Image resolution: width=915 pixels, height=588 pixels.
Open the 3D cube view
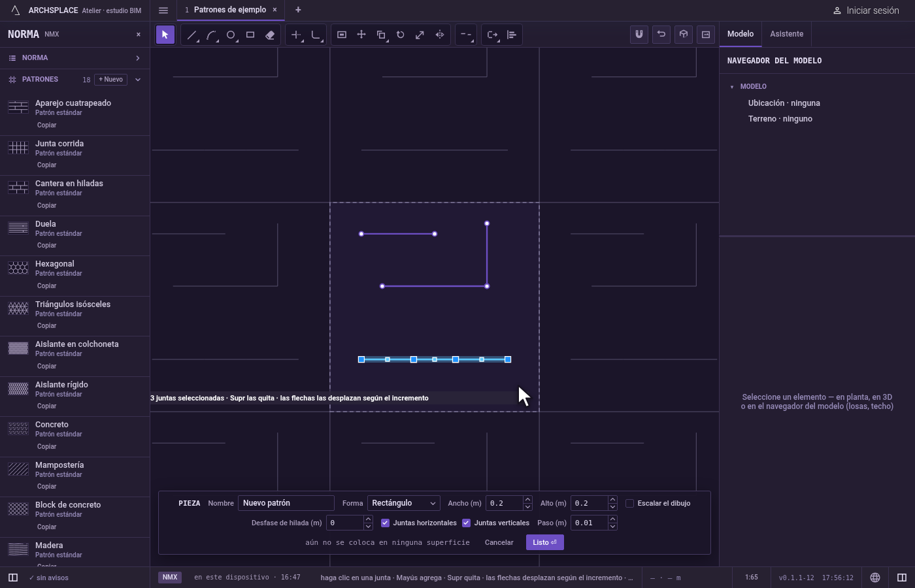pos(684,35)
